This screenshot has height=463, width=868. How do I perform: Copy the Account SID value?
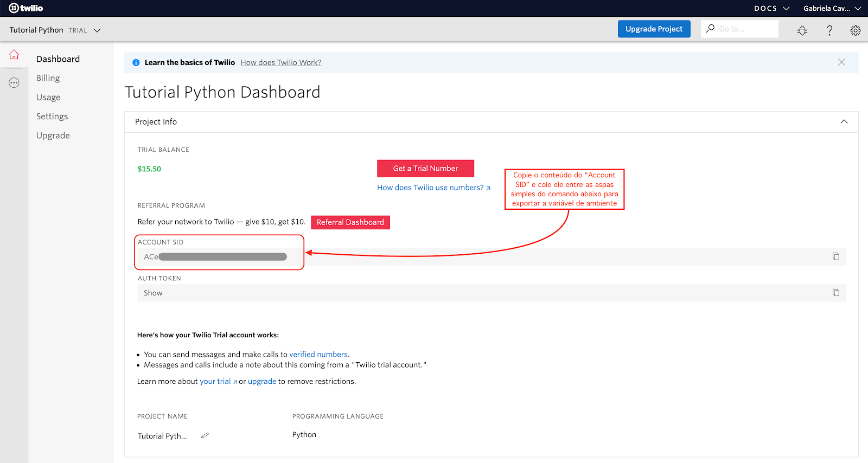pos(836,256)
